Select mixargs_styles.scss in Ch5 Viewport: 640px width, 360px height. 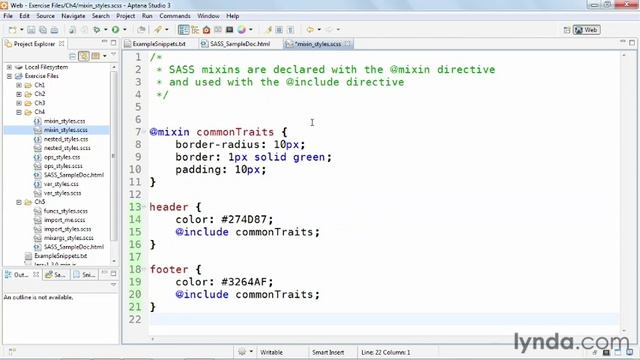pos(69,238)
